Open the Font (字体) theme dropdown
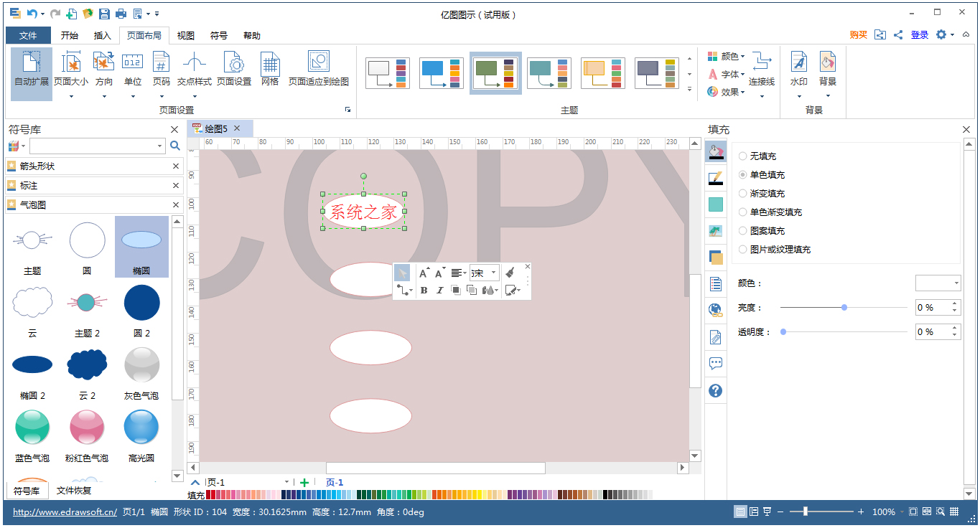 [727, 74]
